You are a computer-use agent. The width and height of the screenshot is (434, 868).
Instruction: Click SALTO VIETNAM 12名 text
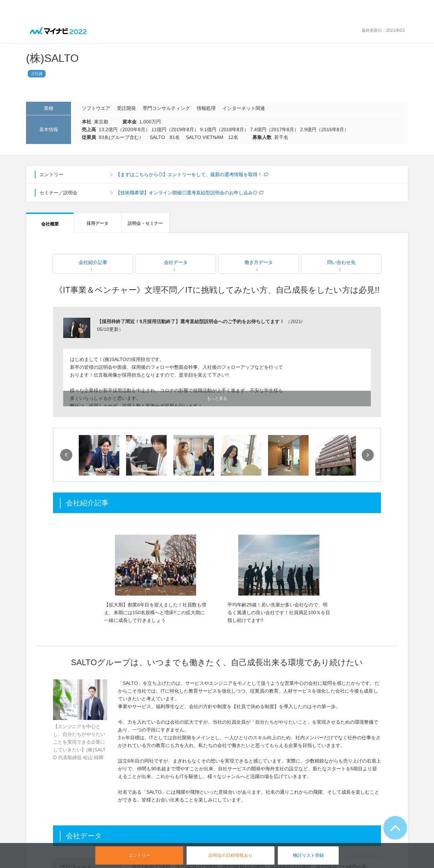(212, 137)
